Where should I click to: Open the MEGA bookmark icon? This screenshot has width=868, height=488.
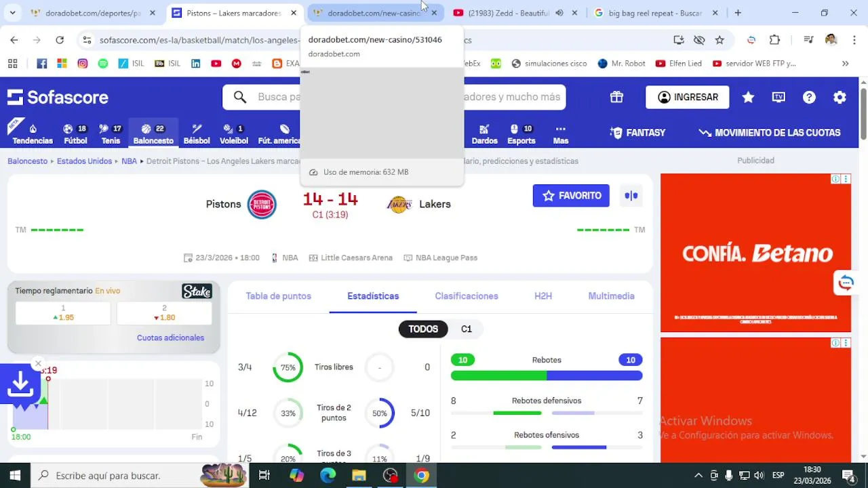click(236, 63)
